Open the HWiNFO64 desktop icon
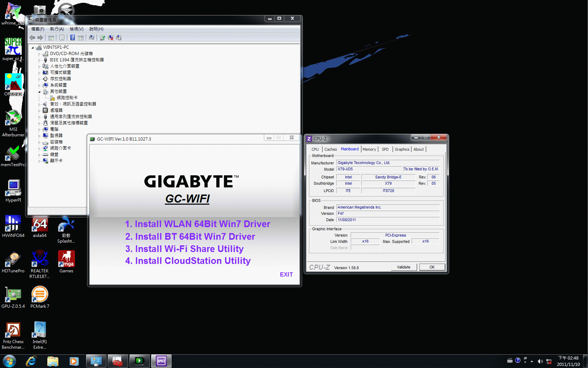Image resolution: width=588 pixels, height=368 pixels. [13, 226]
